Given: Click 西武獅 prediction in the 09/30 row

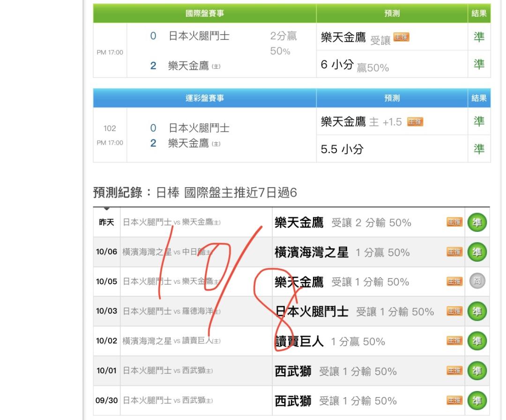Looking at the screenshot, I should tap(335, 401).
